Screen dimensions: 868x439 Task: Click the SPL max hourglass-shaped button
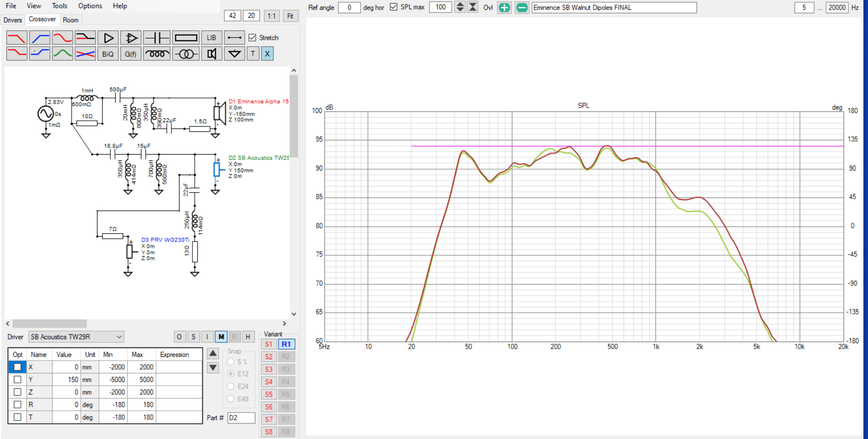point(473,7)
